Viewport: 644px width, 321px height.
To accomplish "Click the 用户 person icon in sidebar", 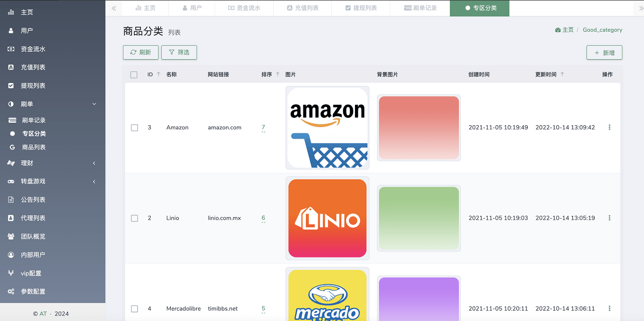I will [11, 31].
